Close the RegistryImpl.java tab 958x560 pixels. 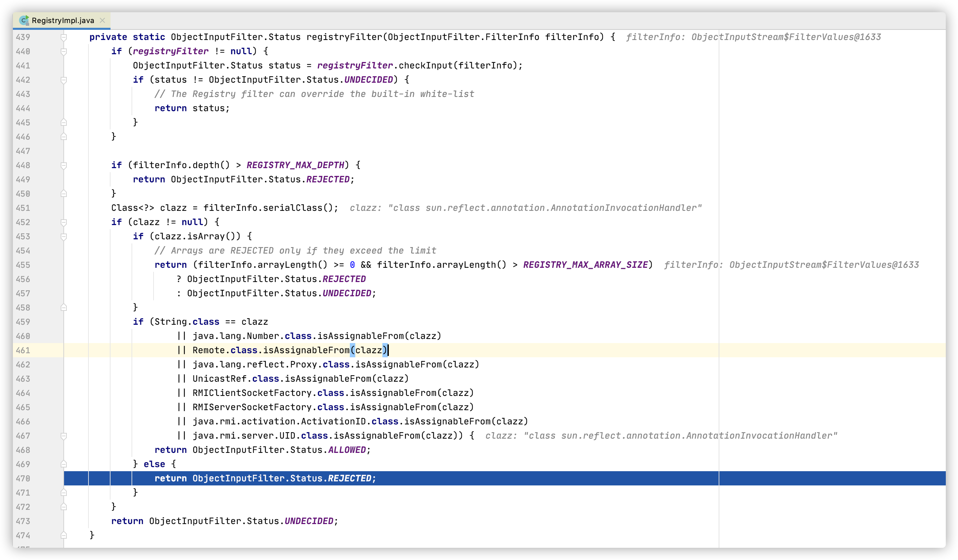(x=102, y=20)
